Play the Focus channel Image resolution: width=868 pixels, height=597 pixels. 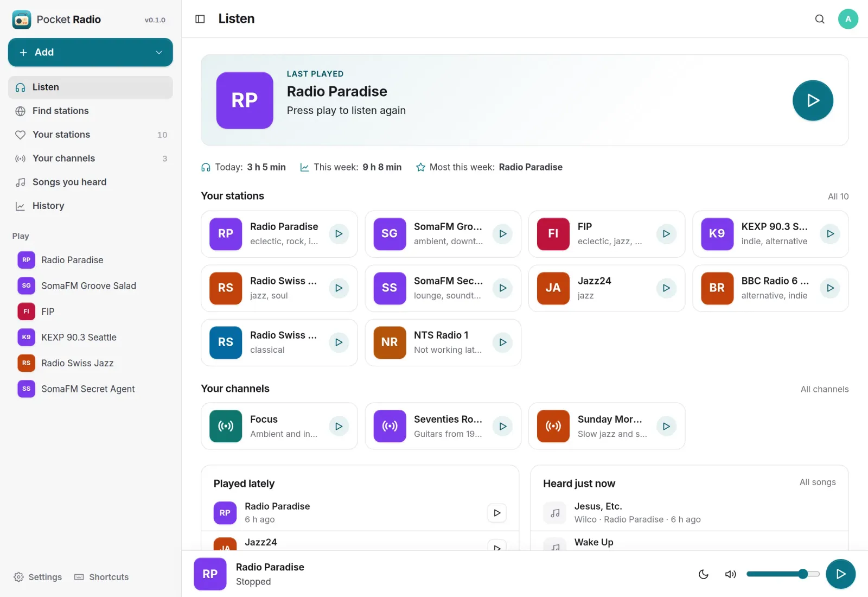(x=339, y=427)
